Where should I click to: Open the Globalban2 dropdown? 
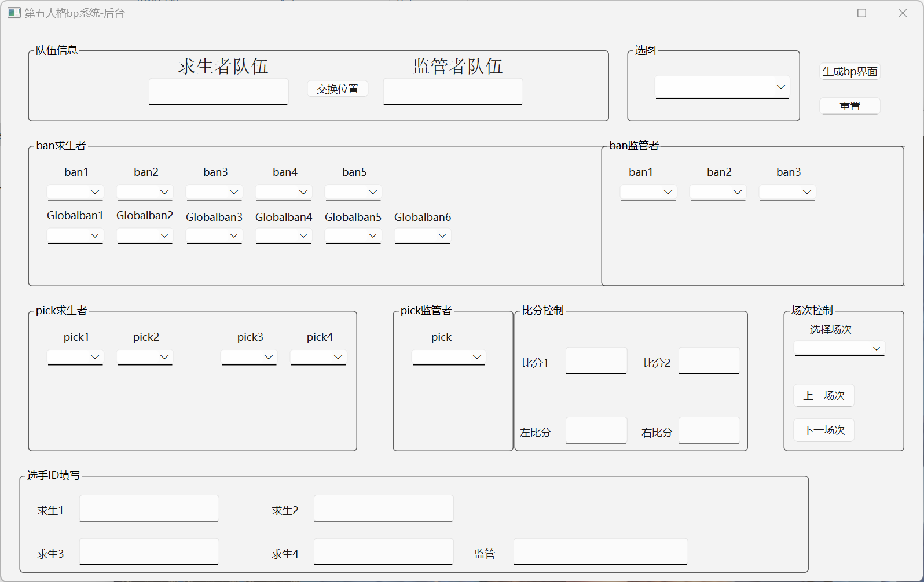[145, 235]
